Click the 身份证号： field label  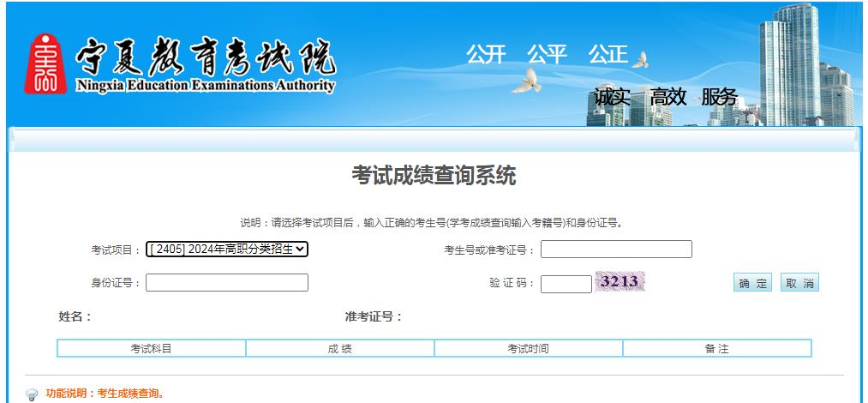tap(116, 283)
